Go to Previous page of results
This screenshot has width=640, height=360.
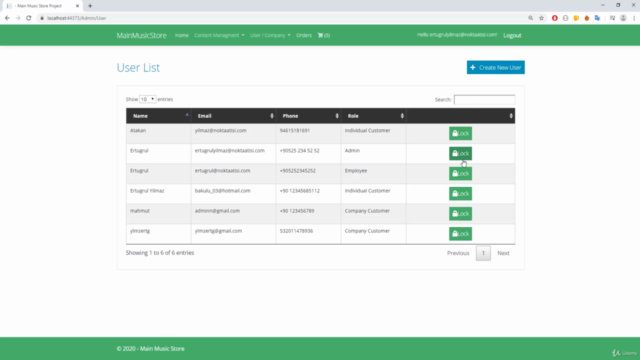(x=458, y=253)
